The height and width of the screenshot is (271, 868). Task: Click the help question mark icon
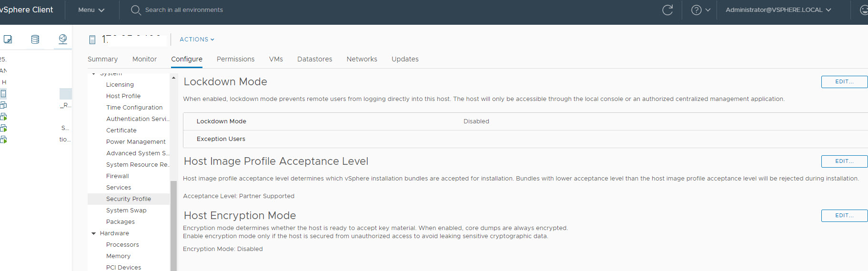pos(696,10)
